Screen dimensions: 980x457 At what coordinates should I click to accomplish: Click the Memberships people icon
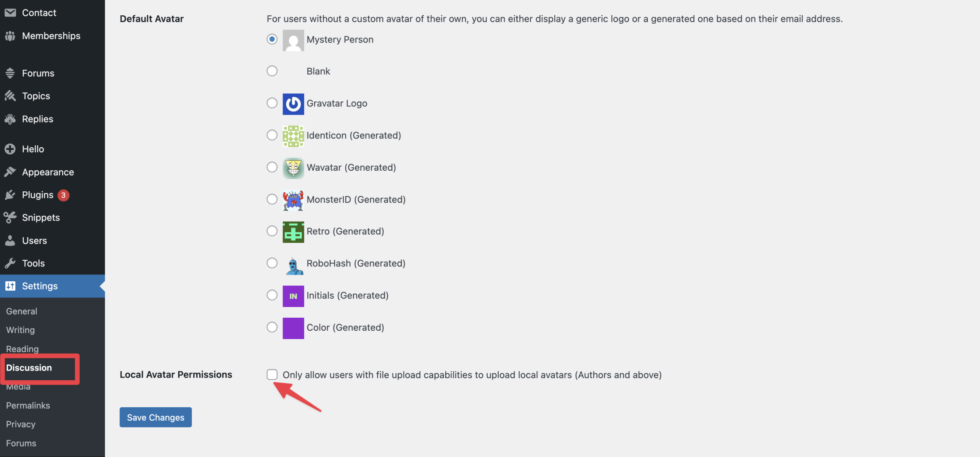tap(10, 36)
